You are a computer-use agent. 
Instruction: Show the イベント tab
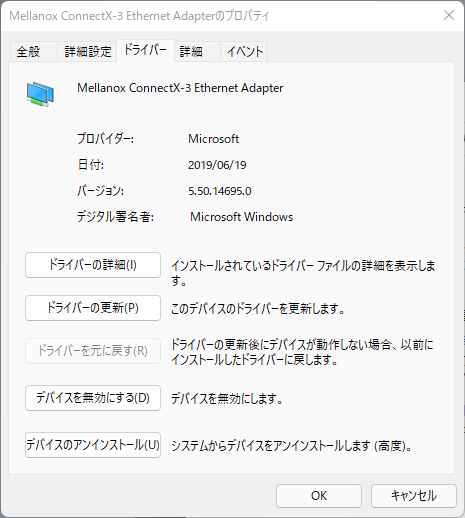click(244, 52)
